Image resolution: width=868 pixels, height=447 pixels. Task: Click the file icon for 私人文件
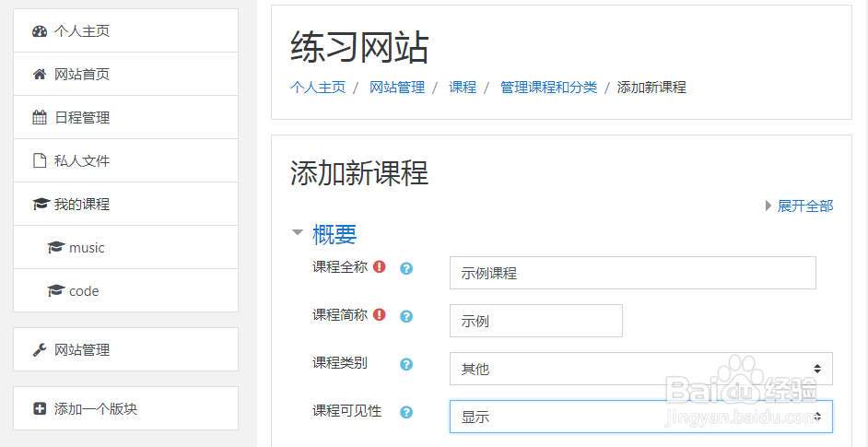click(x=40, y=161)
